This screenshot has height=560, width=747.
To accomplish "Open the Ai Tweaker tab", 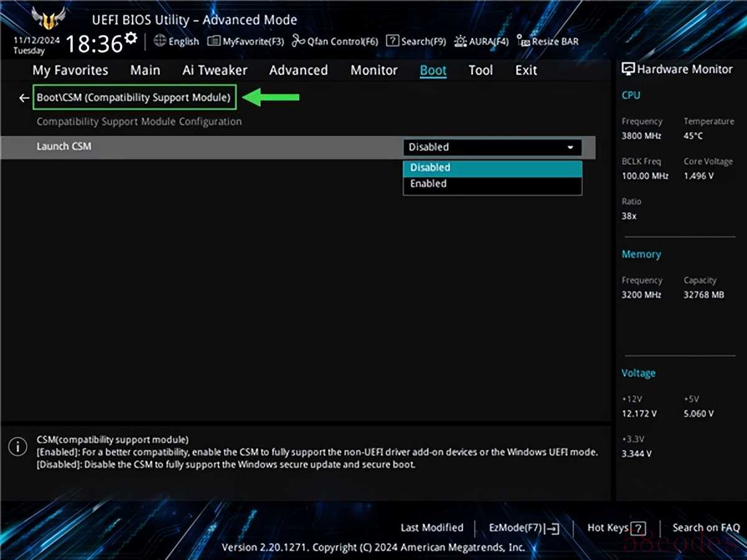I will [x=215, y=70].
